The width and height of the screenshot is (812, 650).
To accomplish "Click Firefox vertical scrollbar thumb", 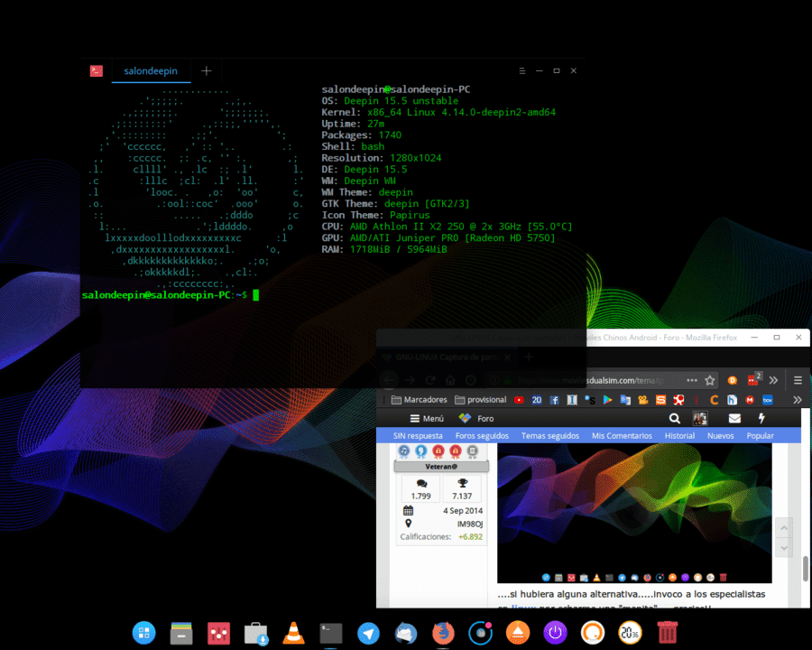I will (806, 569).
